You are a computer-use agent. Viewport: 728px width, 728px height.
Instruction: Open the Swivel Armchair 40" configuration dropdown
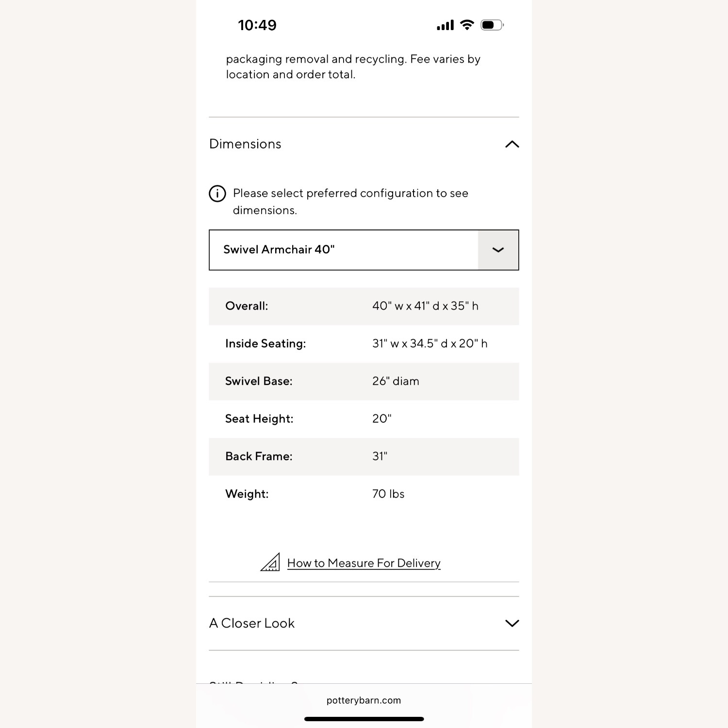point(343,250)
